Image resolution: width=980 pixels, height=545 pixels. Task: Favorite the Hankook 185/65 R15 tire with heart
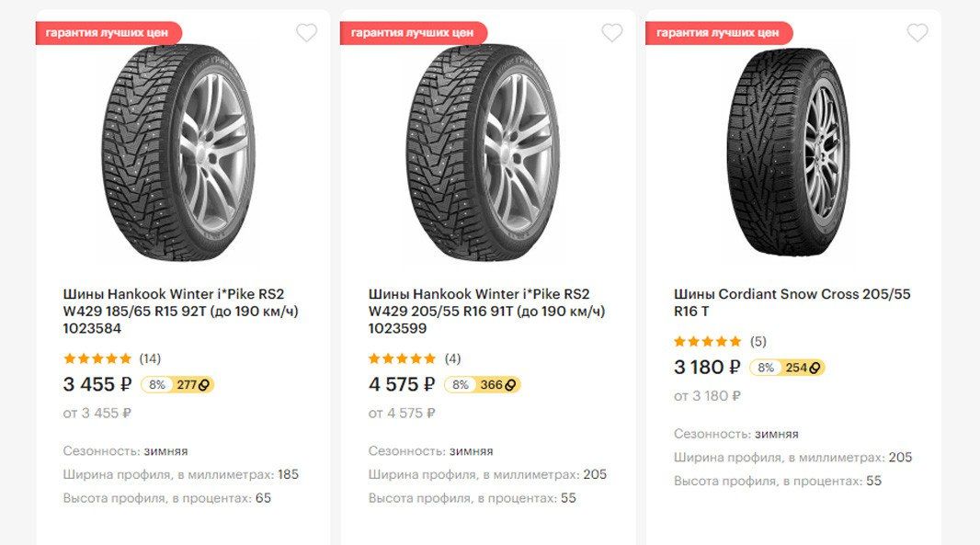[306, 33]
